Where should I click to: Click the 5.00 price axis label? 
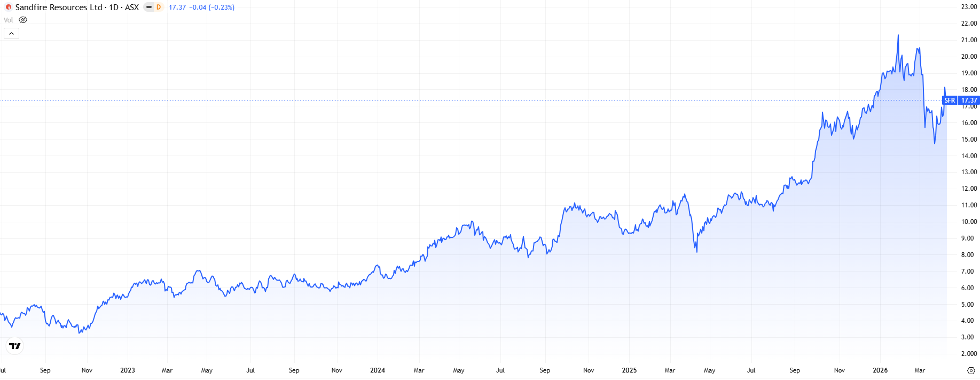coord(967,305)
